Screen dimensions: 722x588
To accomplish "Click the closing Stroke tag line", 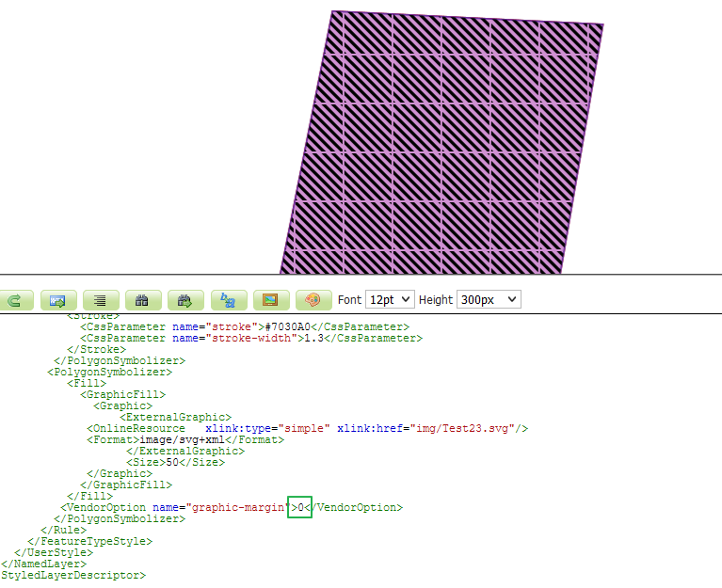I will pyautogui.click(x=96, y=349).
